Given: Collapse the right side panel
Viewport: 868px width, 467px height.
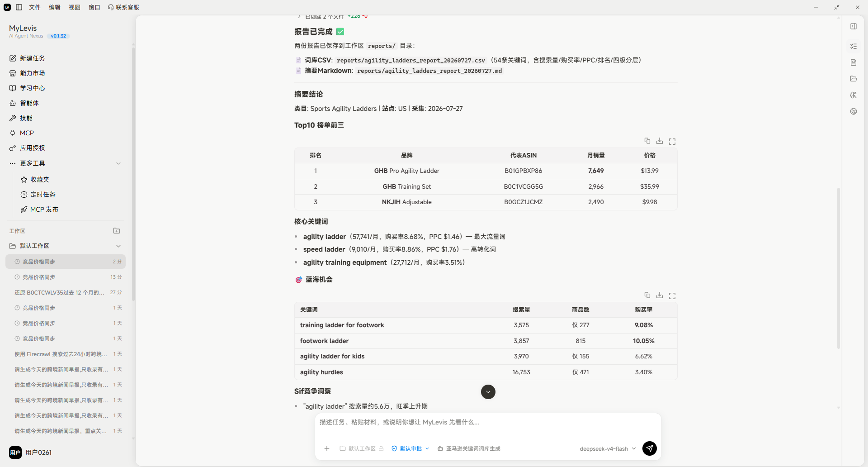Looking at the screenshot, I should [x=854, y=26].
